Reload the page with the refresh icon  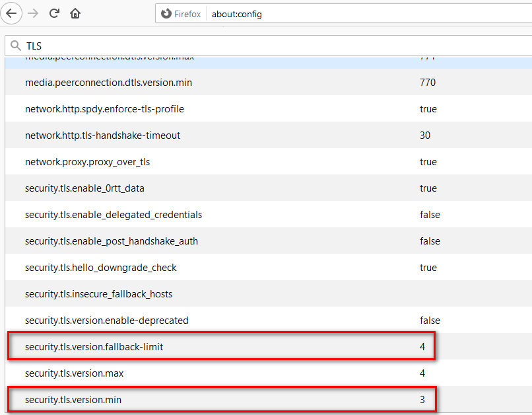[54, 14]
